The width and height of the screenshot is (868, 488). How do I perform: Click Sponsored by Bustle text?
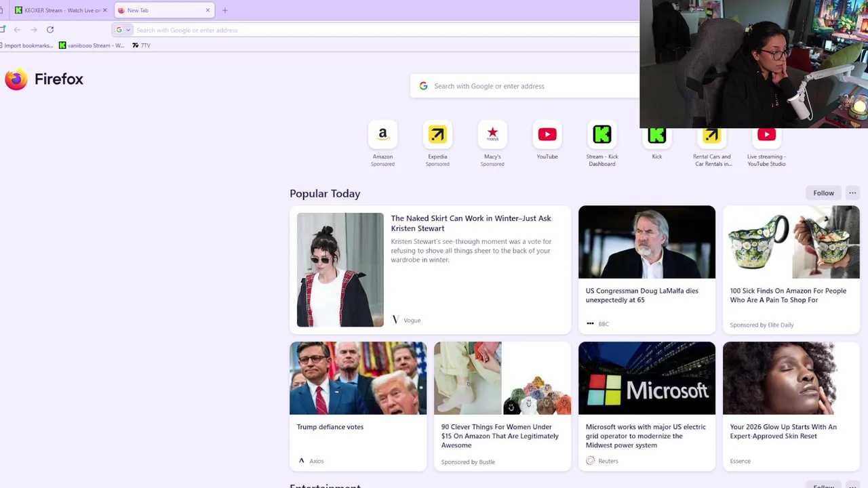click(x=468, y=462)
